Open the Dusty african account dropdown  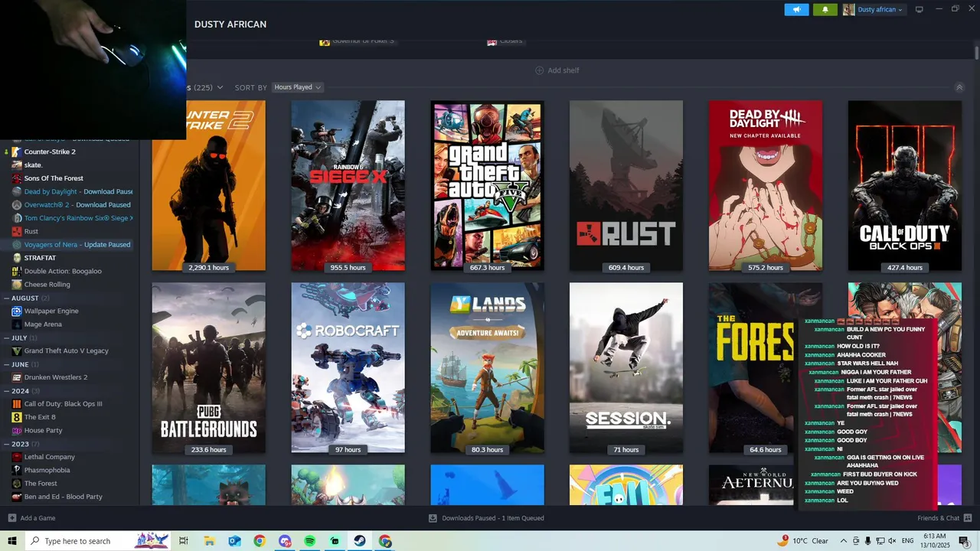(880, 9)
